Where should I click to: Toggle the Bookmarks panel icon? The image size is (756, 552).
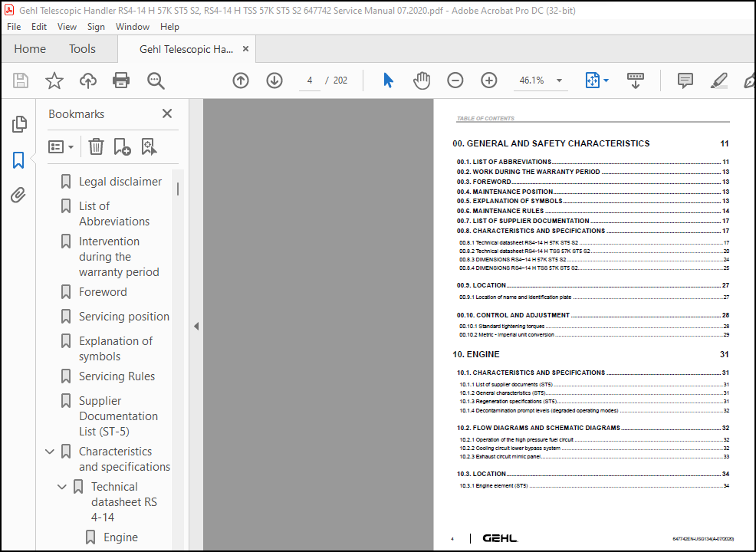click(x=18, y=160)
